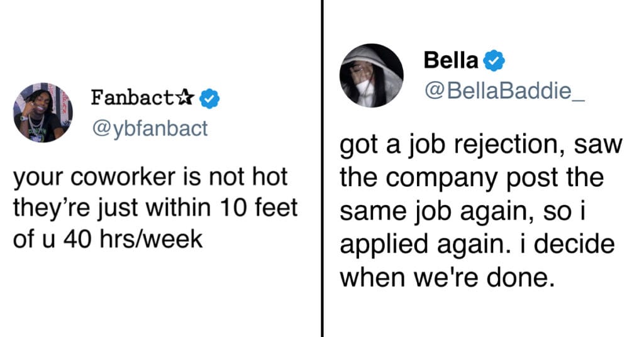
Task: Click the blue verified badge beside Fanbact
Action: 209,99
